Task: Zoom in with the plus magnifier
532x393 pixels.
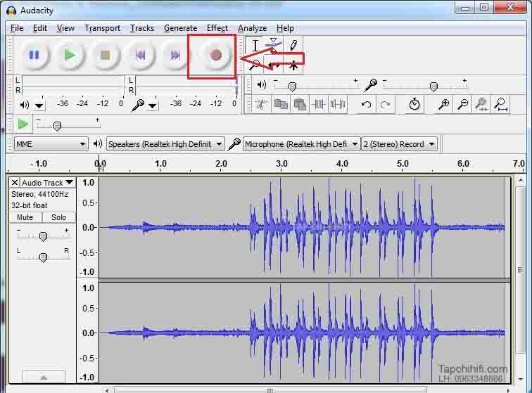Action: [x=443, y=104]
